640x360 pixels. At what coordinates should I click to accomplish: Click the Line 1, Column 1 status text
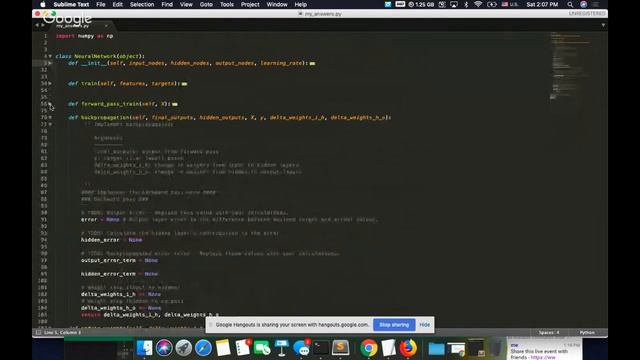coord(62,333)
